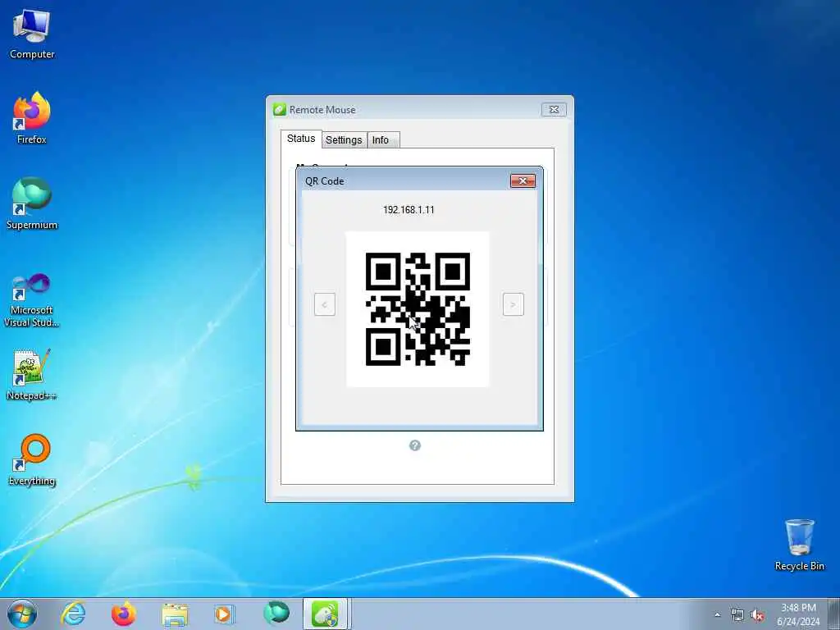The image size is (840, 630).
Task: Click the network tray icon
Action: point(737,615)
